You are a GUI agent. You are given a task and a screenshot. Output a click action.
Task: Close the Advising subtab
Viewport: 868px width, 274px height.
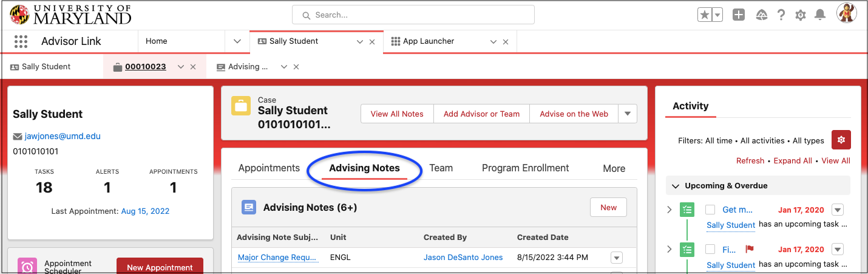click(x=296, y=67)
